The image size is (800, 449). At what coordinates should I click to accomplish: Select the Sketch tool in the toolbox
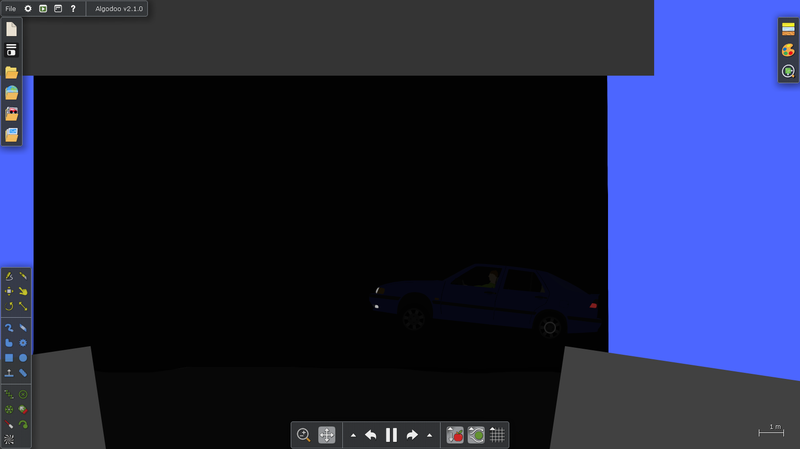[x=9, y=276]
